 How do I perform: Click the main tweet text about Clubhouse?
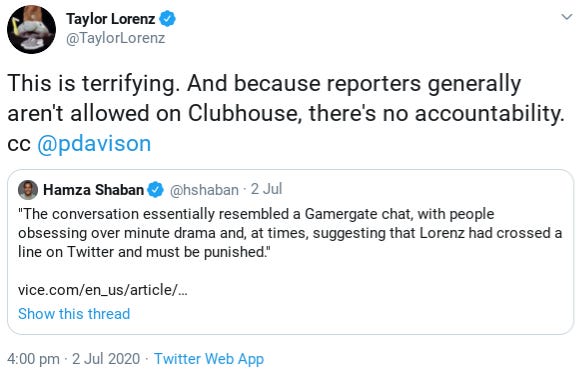click(x=286, y=113)
